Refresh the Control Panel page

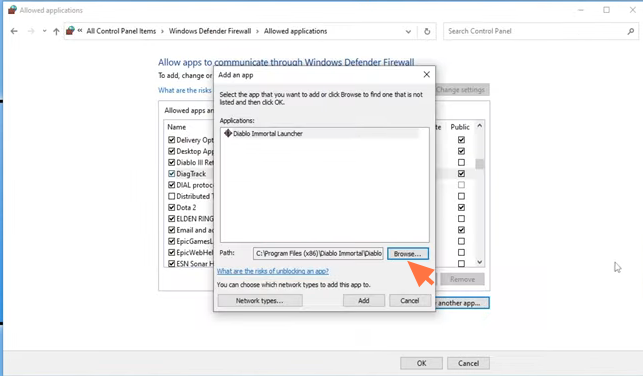427,32
